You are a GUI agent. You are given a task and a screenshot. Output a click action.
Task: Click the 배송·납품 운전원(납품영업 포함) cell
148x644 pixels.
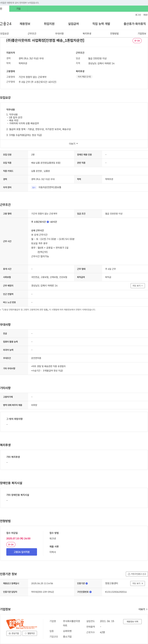coord(46,163)
